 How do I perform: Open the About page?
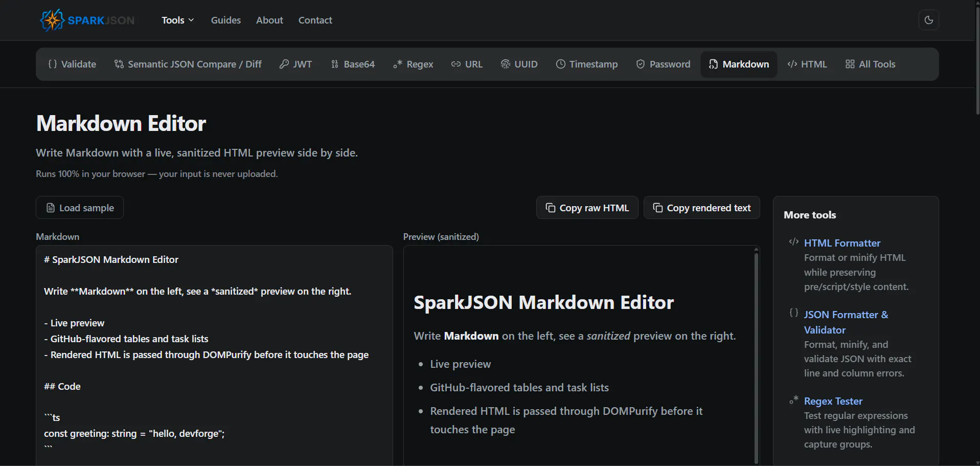pyautogui.click(x=269, y=20)
